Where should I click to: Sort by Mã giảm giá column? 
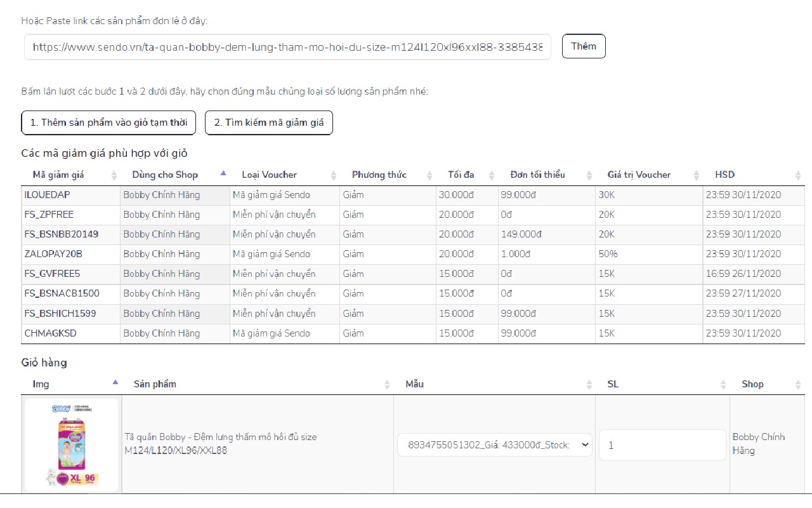point(70,175)
